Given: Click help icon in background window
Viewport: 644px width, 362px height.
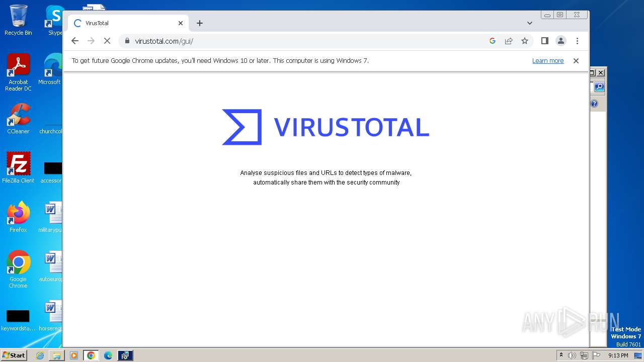Looking at the screenshot, I should tap(594, 104).
